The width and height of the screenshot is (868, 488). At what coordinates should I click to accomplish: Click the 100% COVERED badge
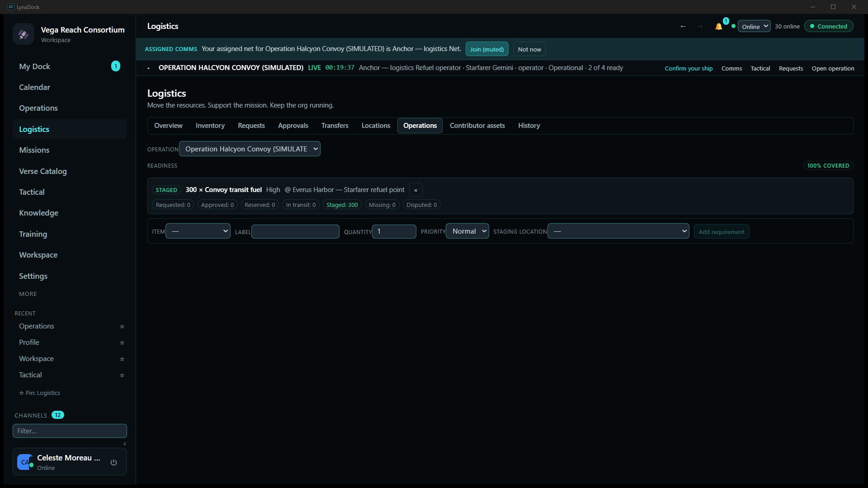pos(828,166)
